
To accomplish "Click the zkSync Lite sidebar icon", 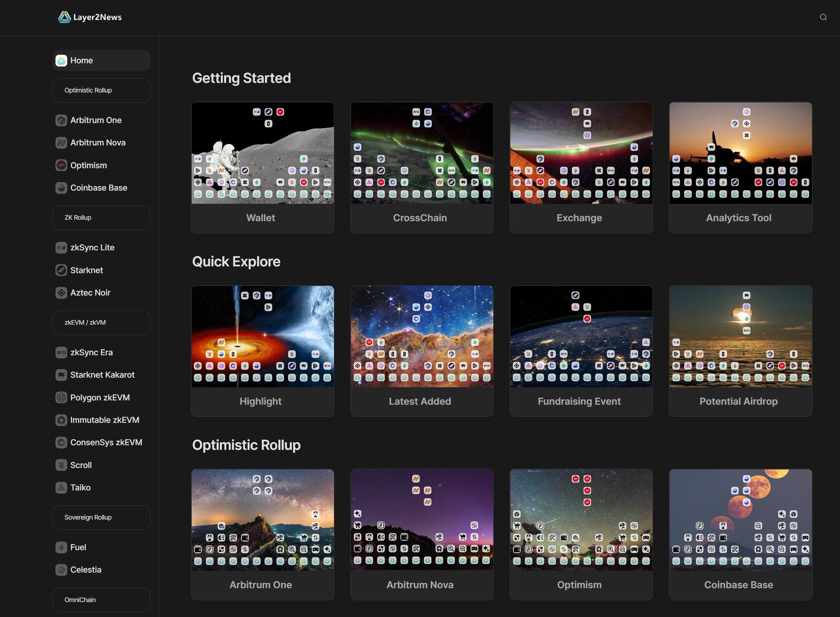I will click(61, 248).
